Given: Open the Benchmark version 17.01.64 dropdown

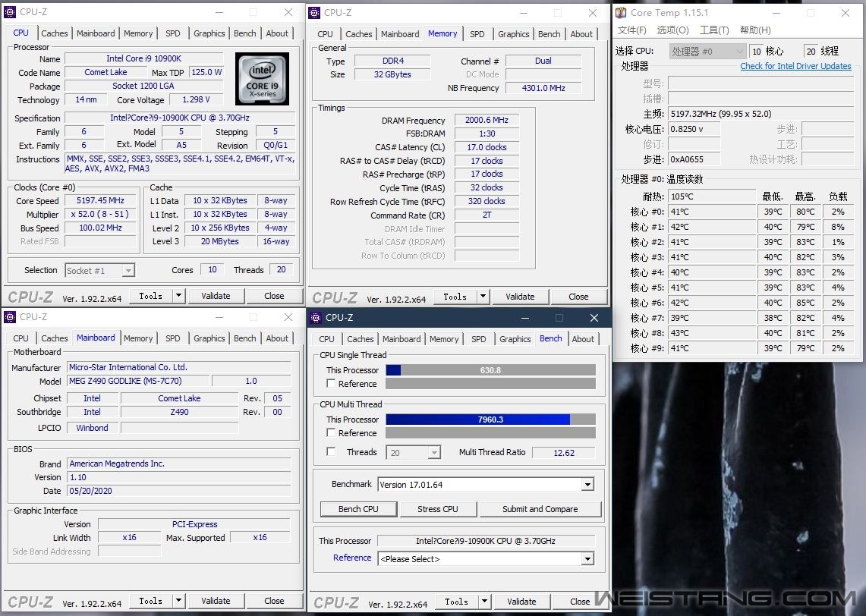Looking at the screenshot, I should 587,485.
